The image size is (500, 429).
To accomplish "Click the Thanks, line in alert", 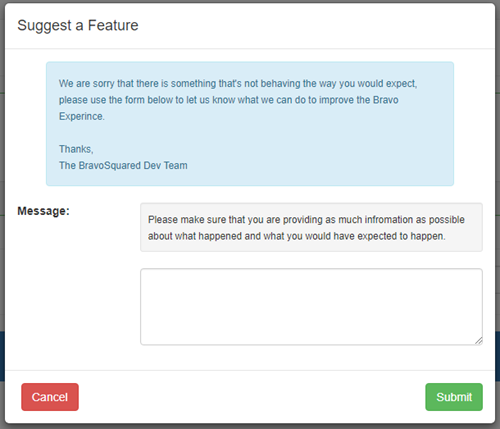I will click(76, 149).
